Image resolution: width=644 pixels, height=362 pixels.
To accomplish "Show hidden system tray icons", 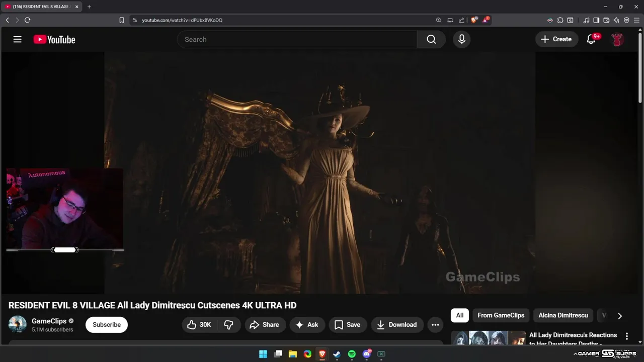I will pyautogui.click(x=575, y=354).
